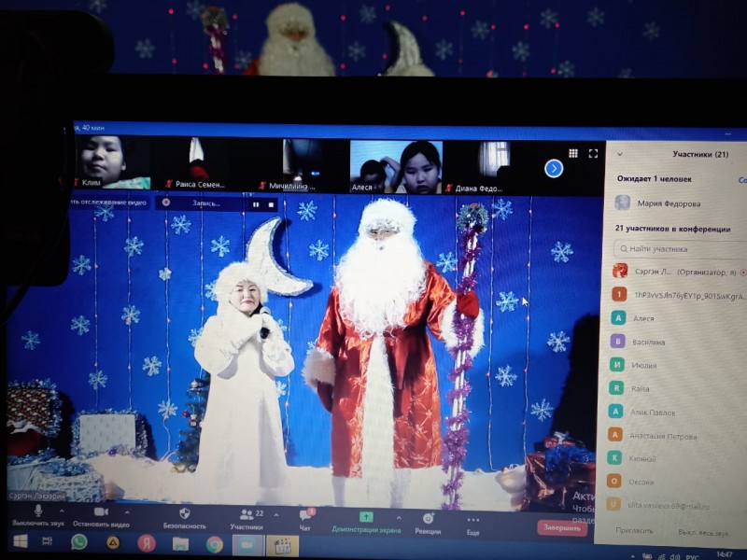Start Демонстрация экрана screen share

[x=366, y=523]
